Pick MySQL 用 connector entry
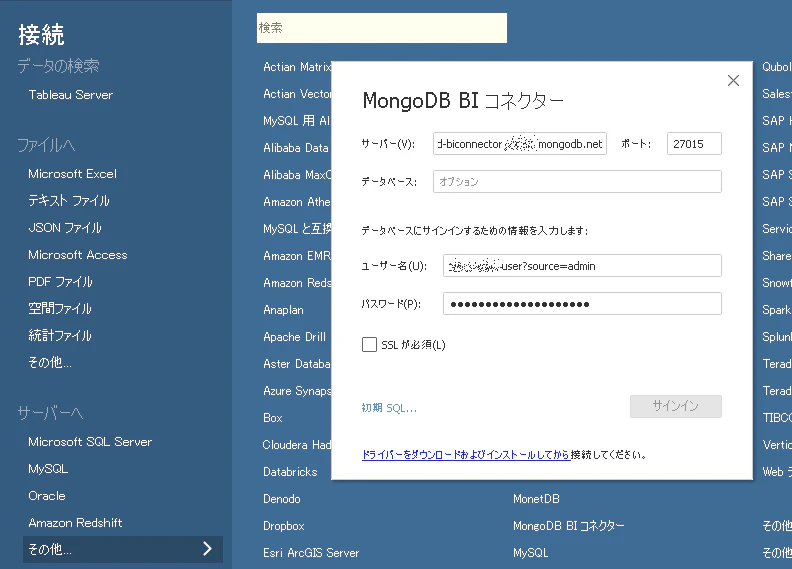 tap(296, 121)
